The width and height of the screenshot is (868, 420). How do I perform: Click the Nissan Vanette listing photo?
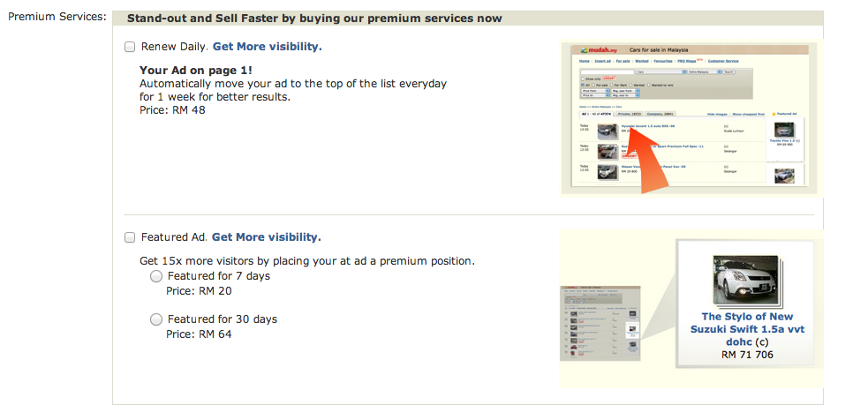(x=608, y=171)
